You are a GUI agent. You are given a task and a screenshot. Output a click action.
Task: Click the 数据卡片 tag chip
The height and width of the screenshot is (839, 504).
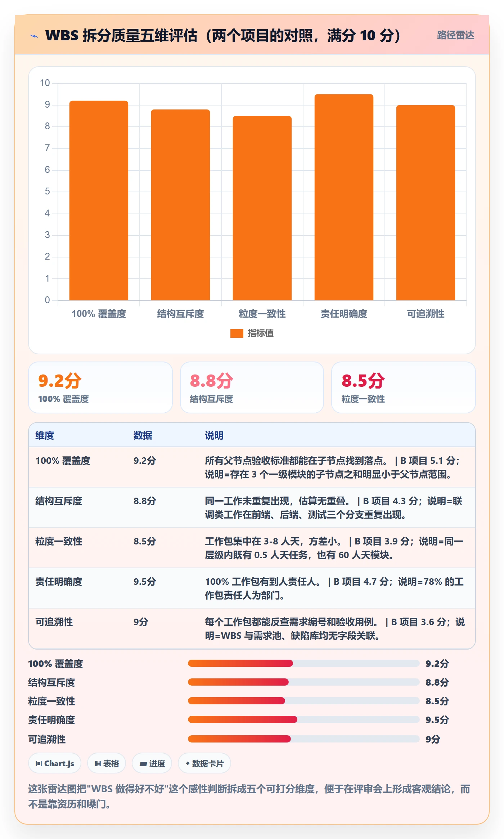(204, 763)
